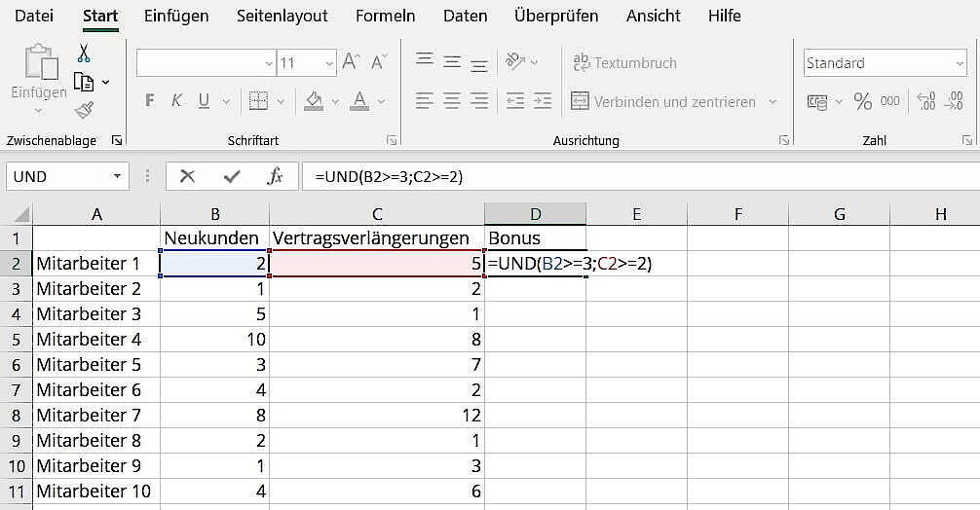Toggle underline formatting (U)
This screenshot has width=980, height=510.
tap(204, 100)
